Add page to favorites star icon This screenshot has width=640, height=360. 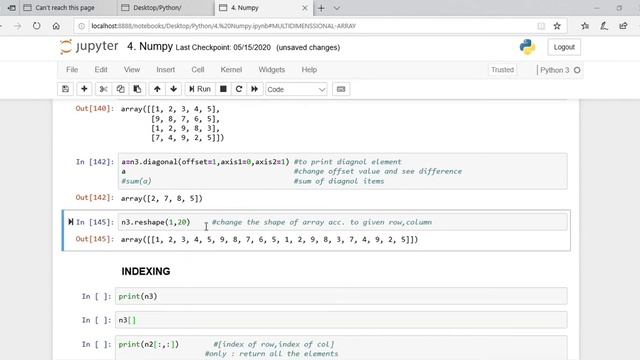pyautogui.click(x=557, y=26)
